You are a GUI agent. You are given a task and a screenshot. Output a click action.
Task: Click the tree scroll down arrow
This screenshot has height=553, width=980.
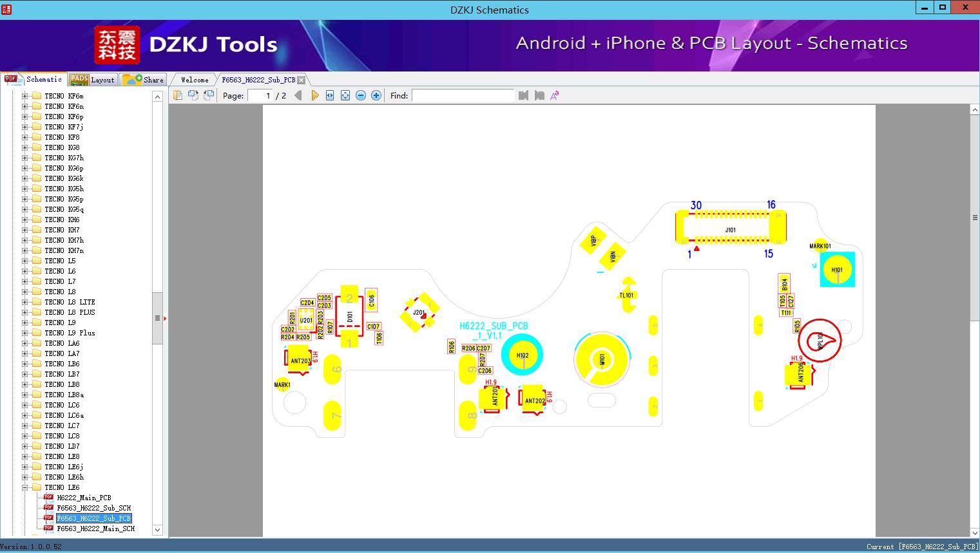157,530
